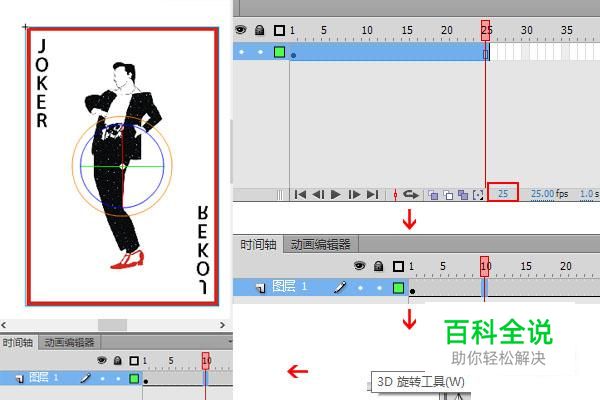Toggle lock dot in the top timeline layer row
The width and height of the screenshot is (600, 400).
(x=260, y=52)
